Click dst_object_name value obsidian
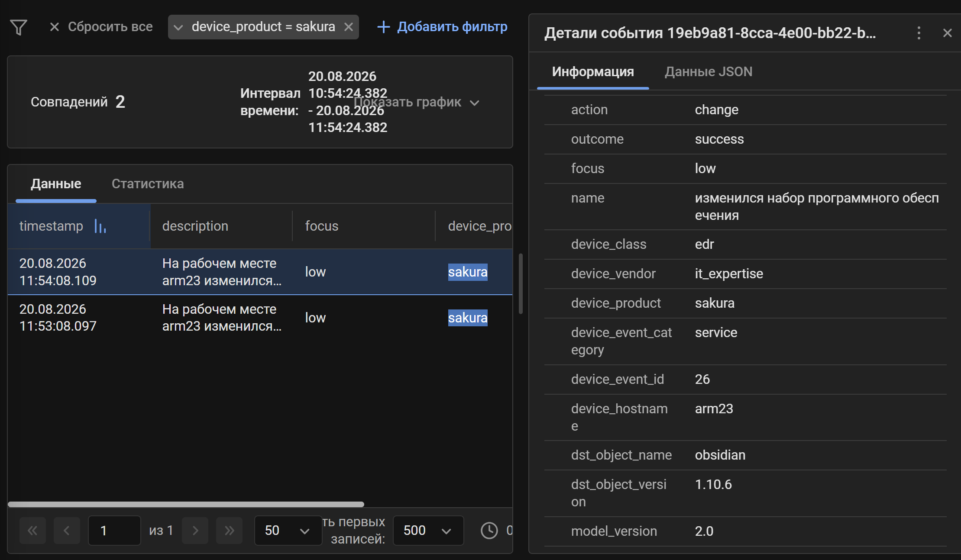The image size is (961, 560). coord(720,455)
